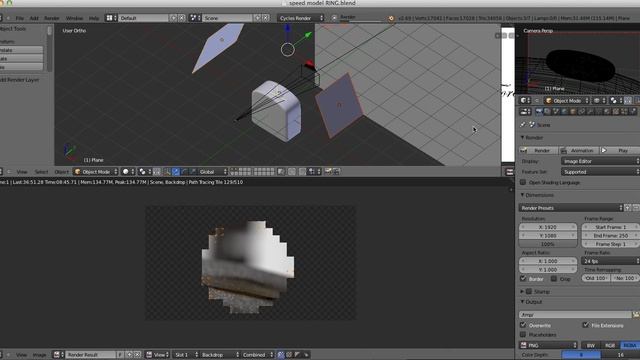Screen dimensions: 640x360
Task: Click the screen layout browse icon beside Default
Action: click(x=111, y=18)
